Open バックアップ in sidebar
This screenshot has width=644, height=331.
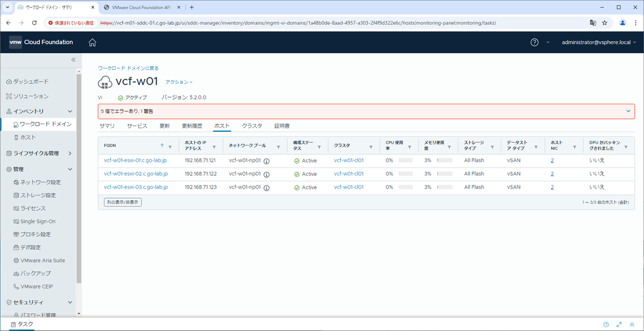coord(32,274)
